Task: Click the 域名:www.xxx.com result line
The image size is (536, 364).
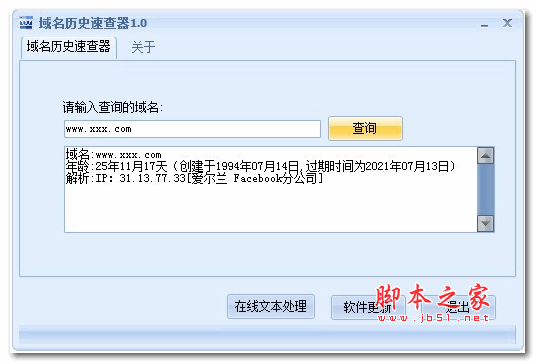Action: click(113, 154)
